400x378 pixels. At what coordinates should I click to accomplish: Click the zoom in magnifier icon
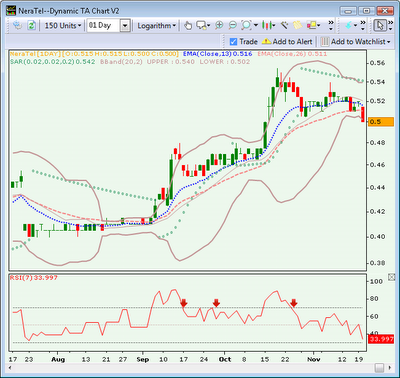219,25
